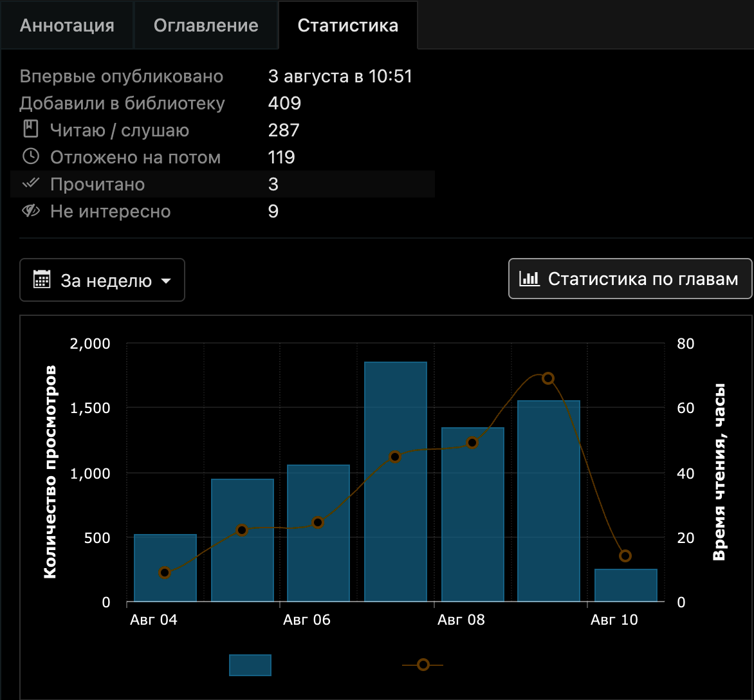Click the Авг 10 views bar
This screenshot has height=700, width=754.
click(625, 585)
